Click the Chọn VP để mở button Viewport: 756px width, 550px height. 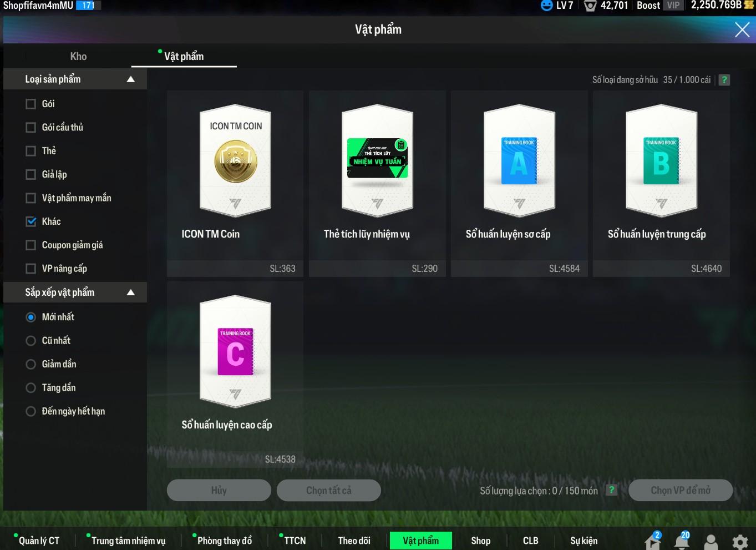[x=680, y=490]
